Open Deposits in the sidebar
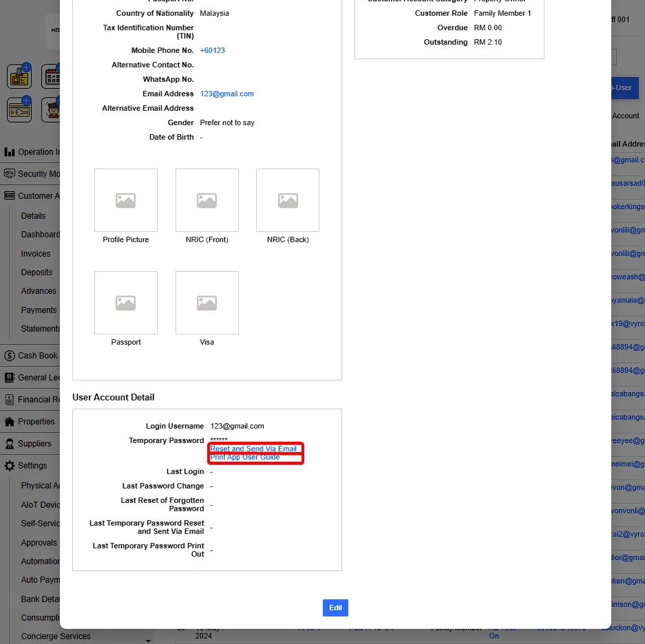Viewport: 645px width, 644px height. click(x=36, y=272)
